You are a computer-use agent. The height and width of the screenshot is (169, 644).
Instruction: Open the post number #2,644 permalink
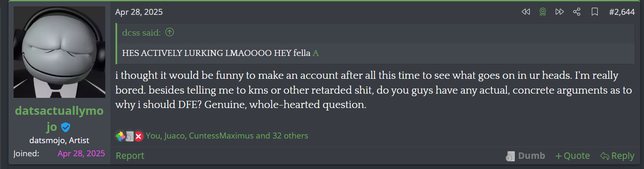point(622,12)
